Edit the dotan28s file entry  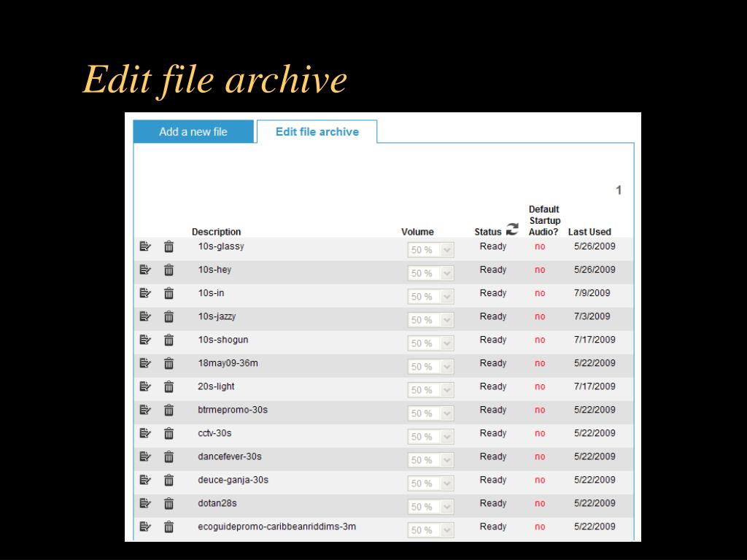click(145, 503)
